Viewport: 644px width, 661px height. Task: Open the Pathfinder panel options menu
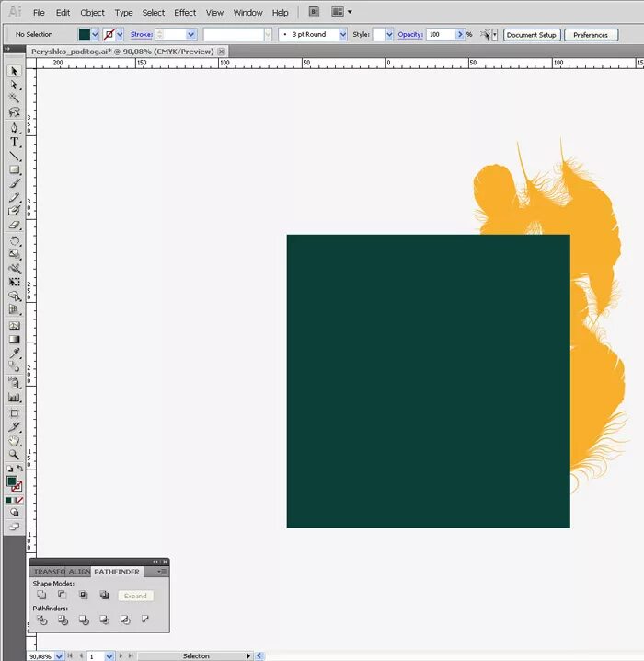[162, 572]
